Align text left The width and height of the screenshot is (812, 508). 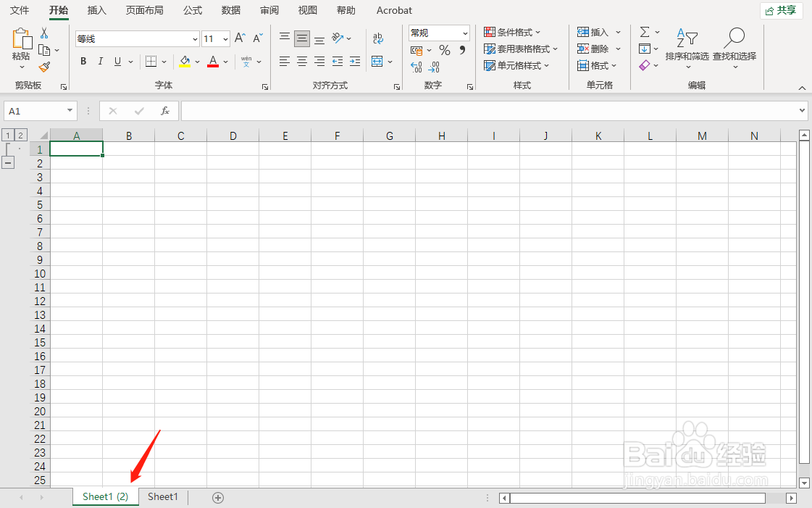284,62
